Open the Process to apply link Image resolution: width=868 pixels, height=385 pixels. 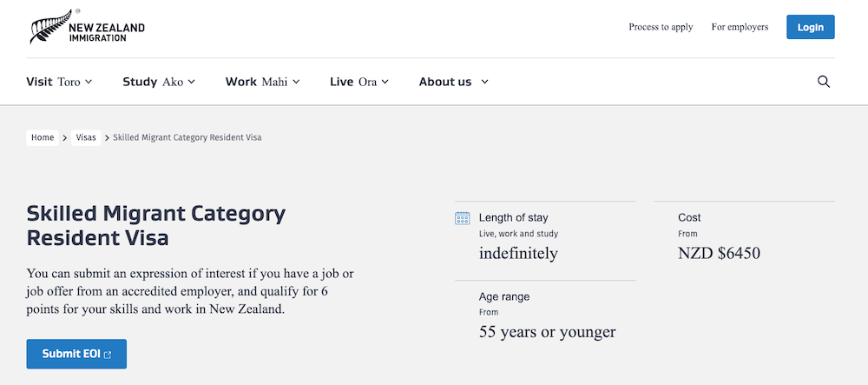661,27
